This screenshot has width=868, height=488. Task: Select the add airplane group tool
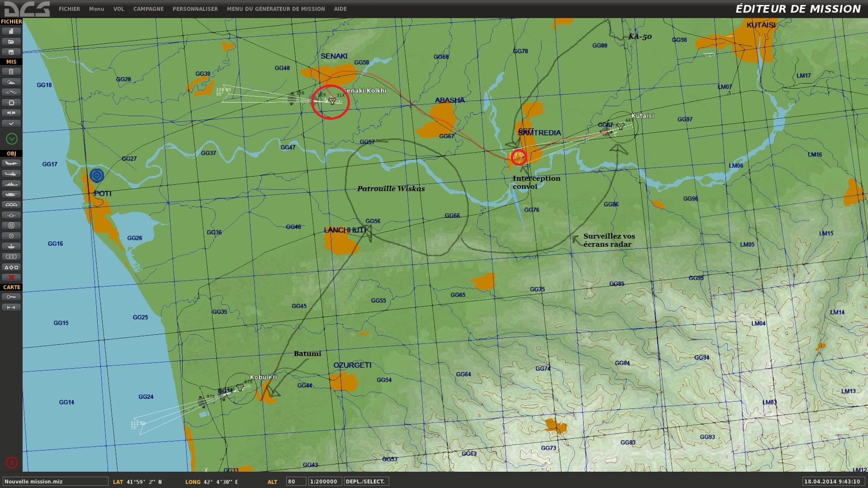11,163
